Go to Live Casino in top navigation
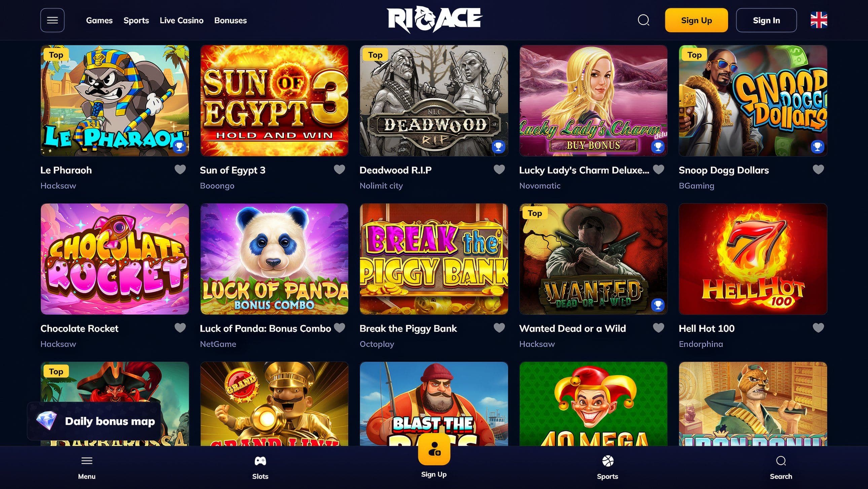The width and height of the screenshot is (868, 489). coord(182,20)
